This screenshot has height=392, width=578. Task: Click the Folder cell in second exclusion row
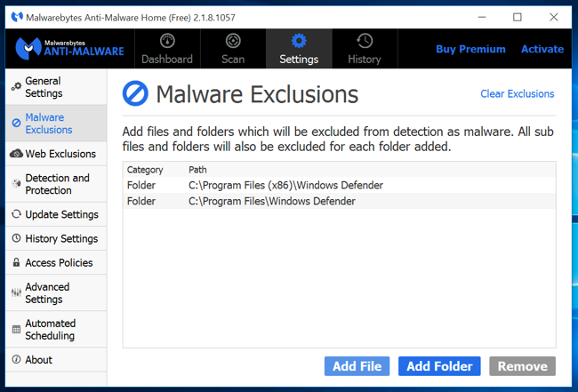pyautogui.click(x=141, y=201)
